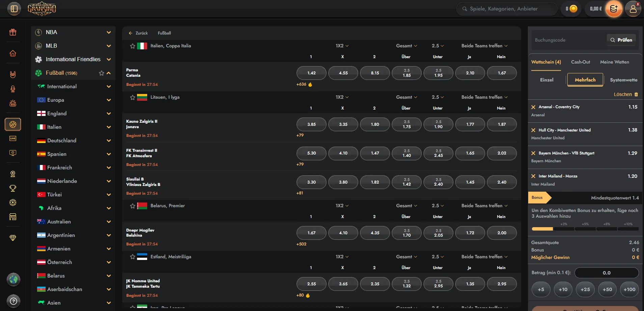Click the trash icon to delete the betslip
The width and height of the screenshot is (644, 311).
(636, 94)
